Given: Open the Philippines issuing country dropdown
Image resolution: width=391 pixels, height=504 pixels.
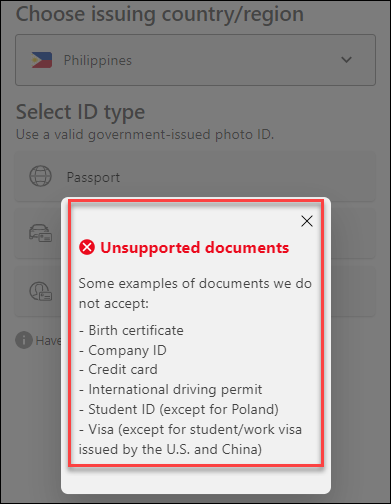Looking at the screenshot, I should pos(195,60).
